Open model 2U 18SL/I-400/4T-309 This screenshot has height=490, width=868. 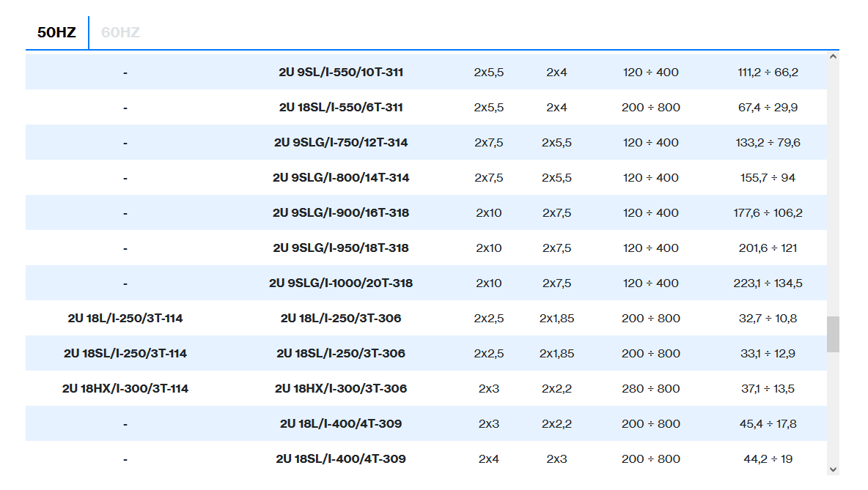[341, 459]
